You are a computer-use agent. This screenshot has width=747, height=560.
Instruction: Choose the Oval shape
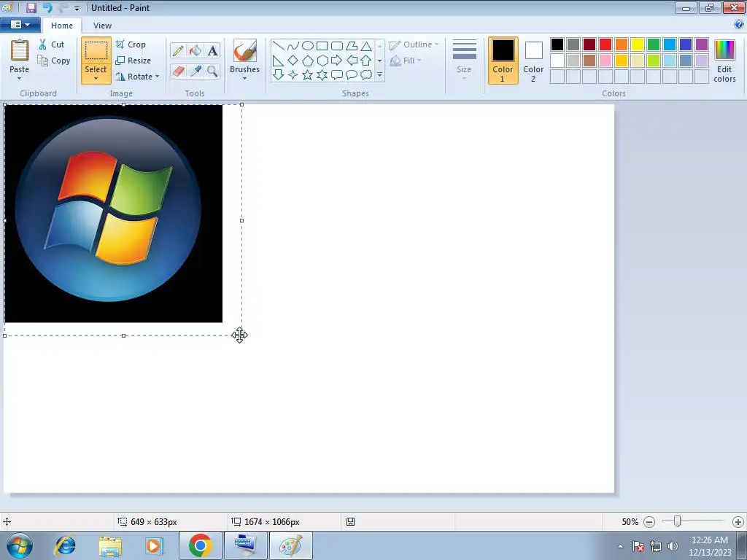coord(308,46)
